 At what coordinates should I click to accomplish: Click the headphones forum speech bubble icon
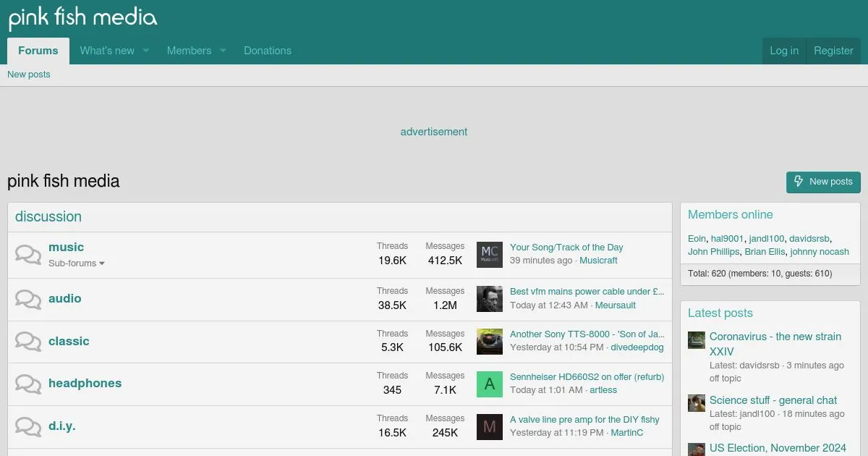point(28,384)
